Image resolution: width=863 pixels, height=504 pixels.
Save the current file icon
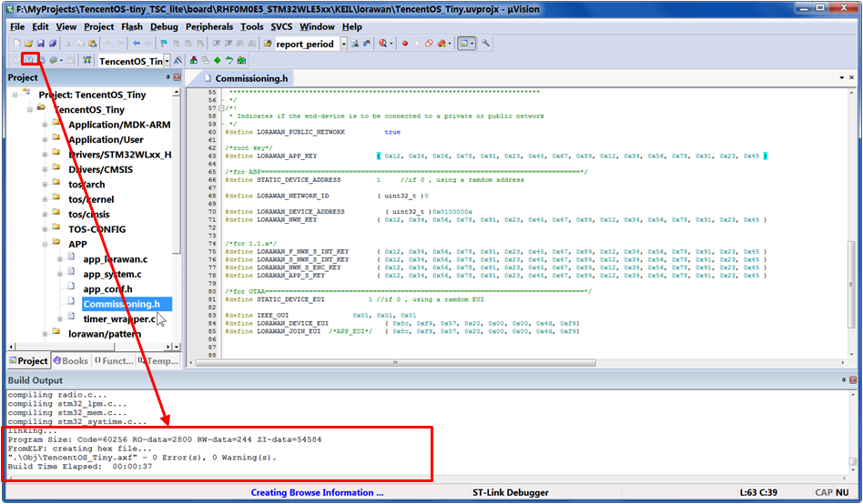point(41,44)
